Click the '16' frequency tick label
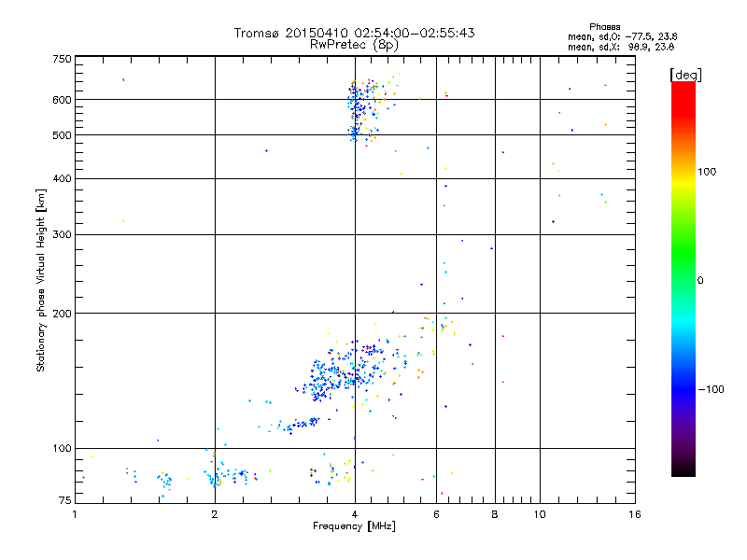 pyautogui.click(x=635, y=514)
